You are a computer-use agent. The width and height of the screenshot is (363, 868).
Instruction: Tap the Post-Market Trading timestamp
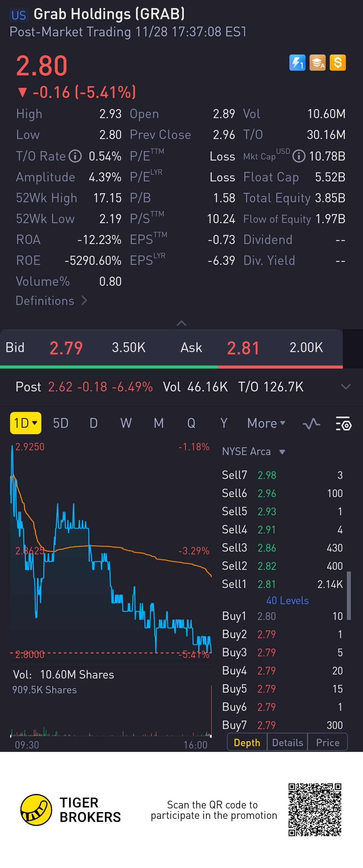127,32
